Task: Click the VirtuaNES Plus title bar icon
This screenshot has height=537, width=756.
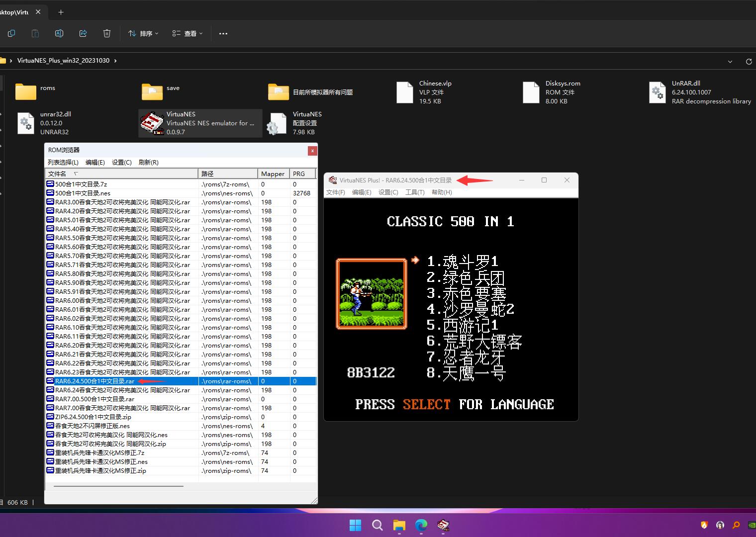Action: 333,180
